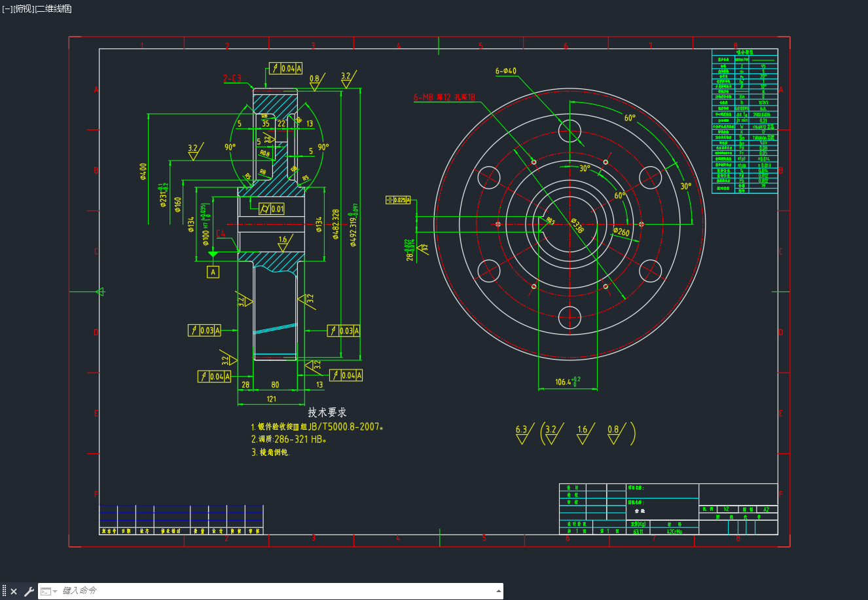Screen dimensions: 868x600
Task: Select the note mentioning JB/T5000.8-2007
Action: point(317,427)
